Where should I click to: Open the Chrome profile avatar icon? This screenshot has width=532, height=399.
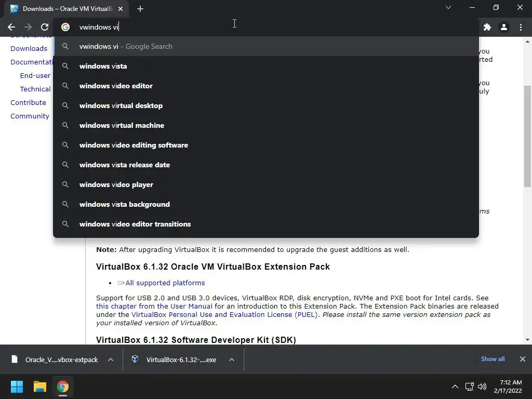click(x=504, y=27)
